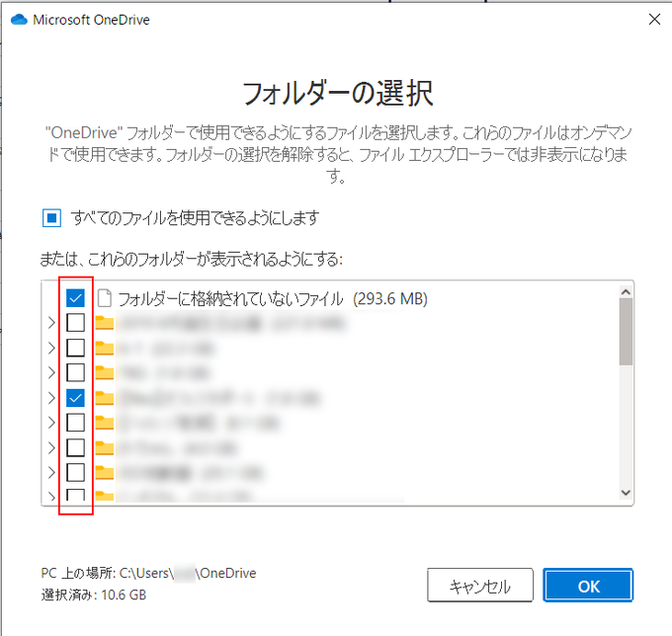The height and width of the screenshot is (636, 672).
Task: Select the フォルダーに格納されていないファイル (293.6 MB) row text
Action: [273, 298]
